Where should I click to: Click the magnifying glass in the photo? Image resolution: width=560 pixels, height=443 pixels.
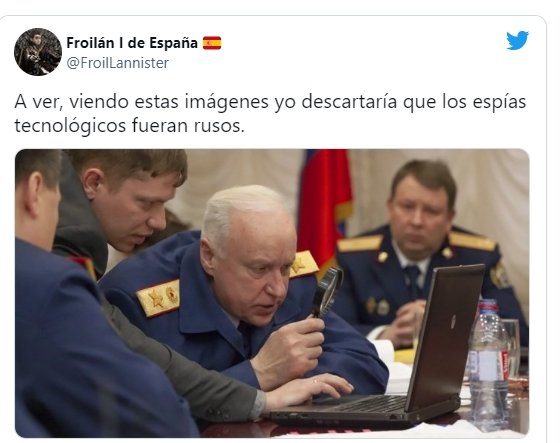pos(327,292)
